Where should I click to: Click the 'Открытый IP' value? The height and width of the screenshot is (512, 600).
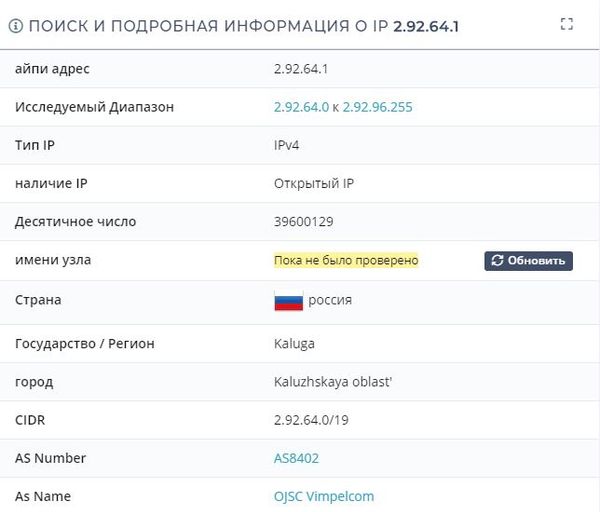click(314, 183)
